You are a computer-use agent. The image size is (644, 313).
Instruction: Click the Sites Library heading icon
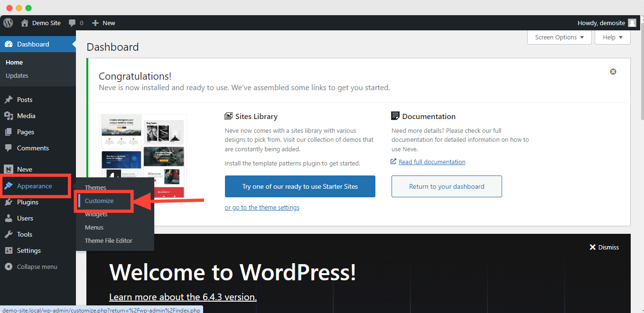229,116
